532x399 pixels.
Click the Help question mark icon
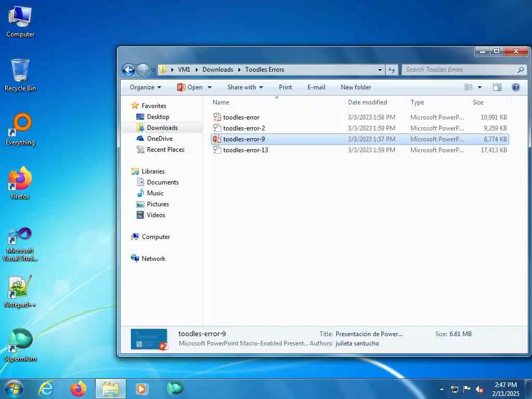click(516, 87)
